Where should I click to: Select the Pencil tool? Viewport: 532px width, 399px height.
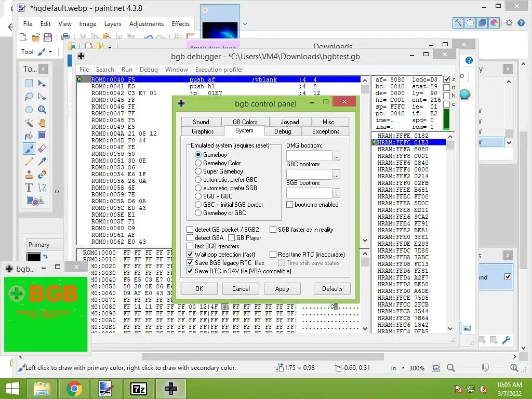point(29,162)
